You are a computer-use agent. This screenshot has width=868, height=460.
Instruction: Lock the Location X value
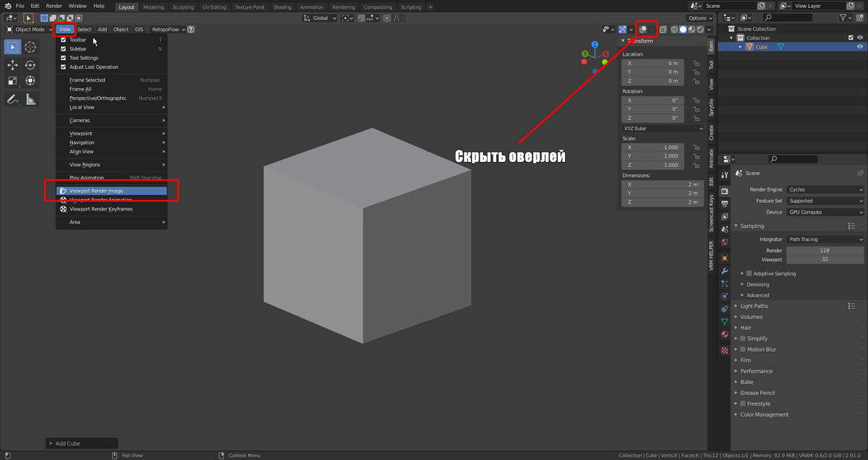pyautogui.click(x=696, y=63)
